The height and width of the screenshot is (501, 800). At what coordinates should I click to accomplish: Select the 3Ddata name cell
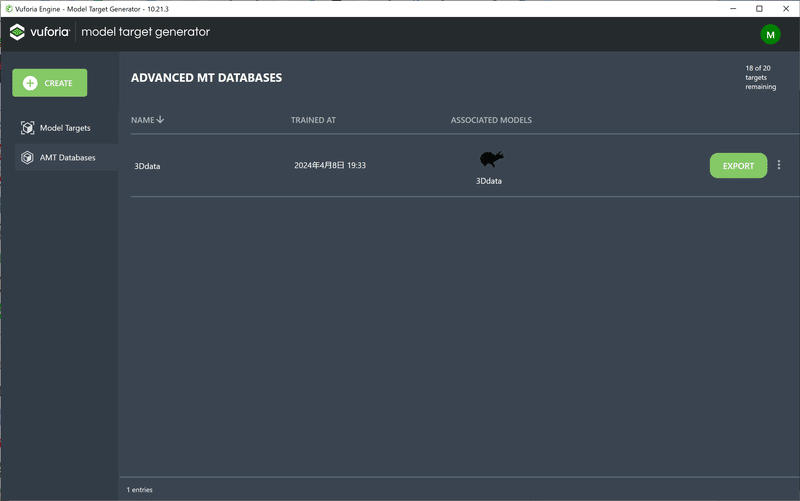pos(147,166)
